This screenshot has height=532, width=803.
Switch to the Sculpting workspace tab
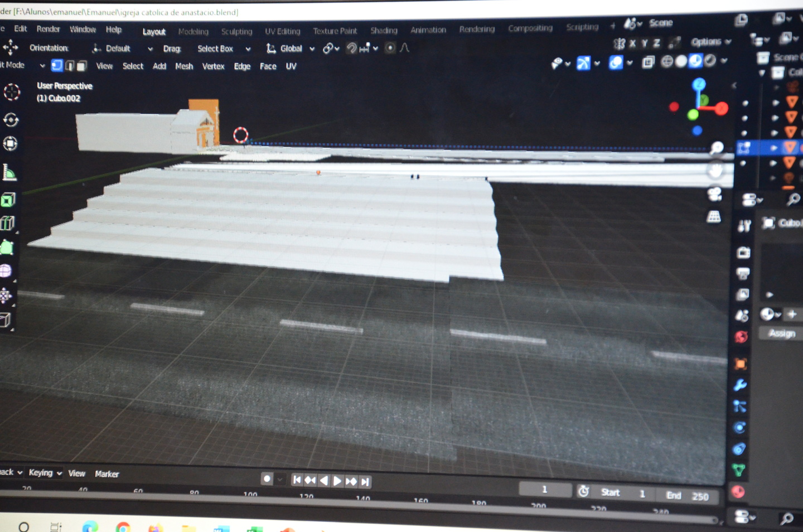pyautogui.click(x=236, y=31)
